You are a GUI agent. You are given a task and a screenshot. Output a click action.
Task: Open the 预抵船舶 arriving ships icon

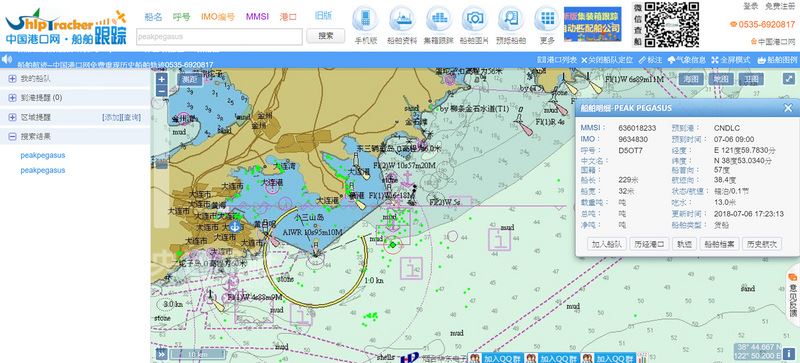pos(511,19)
